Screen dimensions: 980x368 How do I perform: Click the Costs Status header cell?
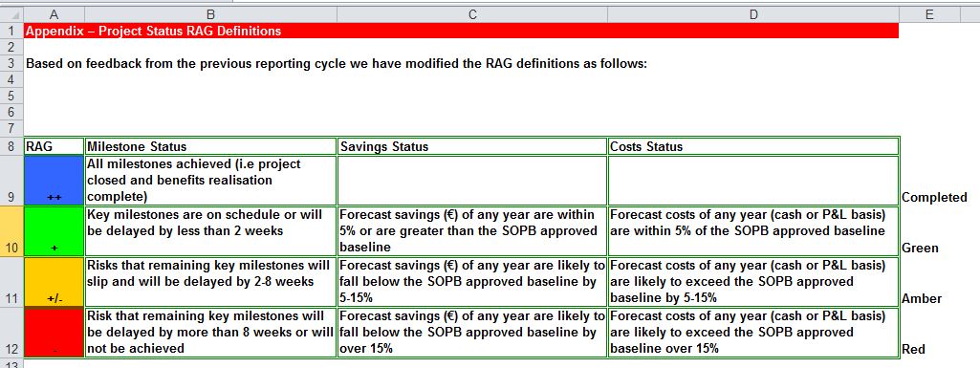(753, 147)
